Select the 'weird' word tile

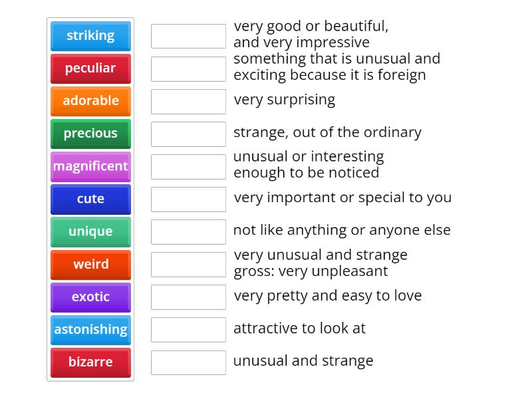click(x=90, y=264)
